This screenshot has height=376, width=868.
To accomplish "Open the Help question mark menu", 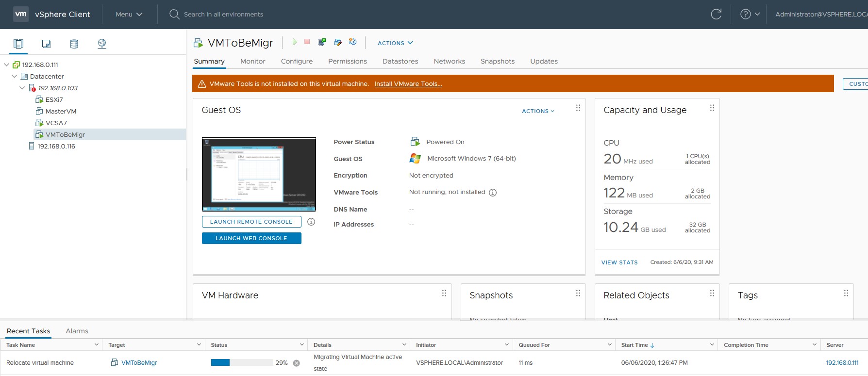I will click(x=750, y=15).
